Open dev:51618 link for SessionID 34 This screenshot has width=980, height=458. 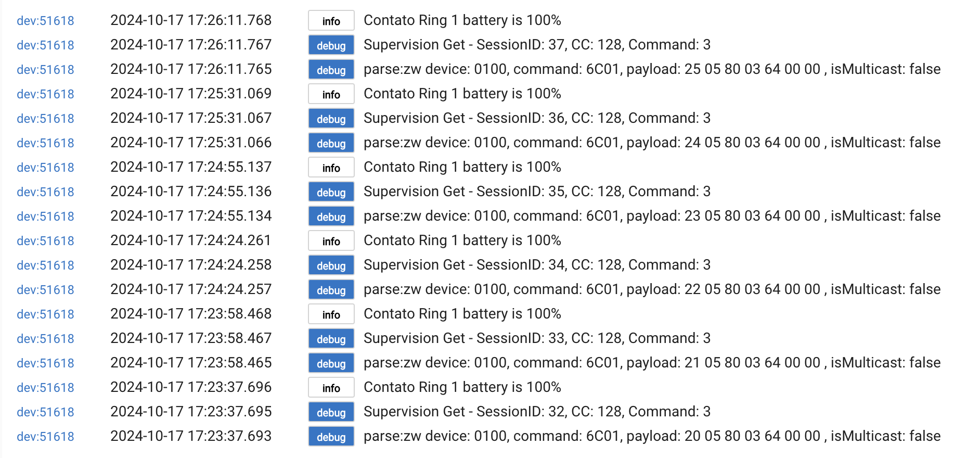(45, 265)
